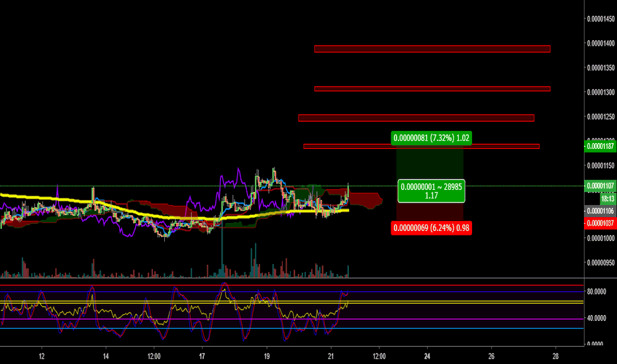Click date 17 on the time axis
Image resolution: width=617 pixels, height=364 pixels.
pos(202,356)
